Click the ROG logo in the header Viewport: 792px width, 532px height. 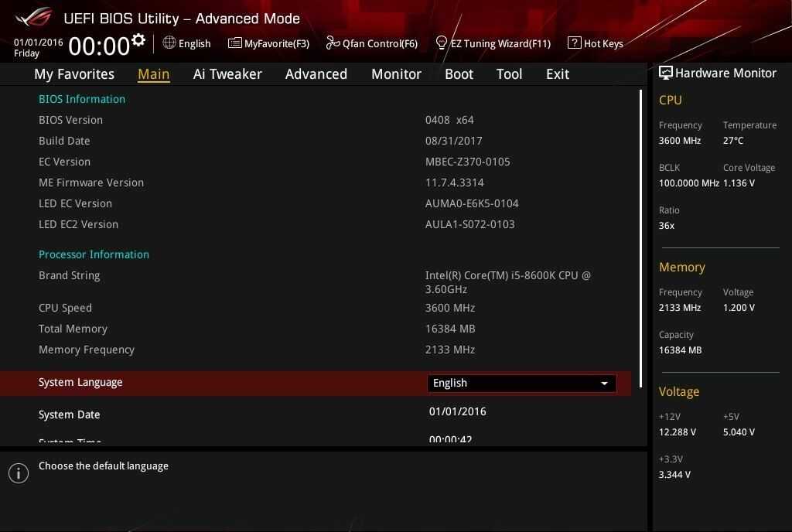32,17
